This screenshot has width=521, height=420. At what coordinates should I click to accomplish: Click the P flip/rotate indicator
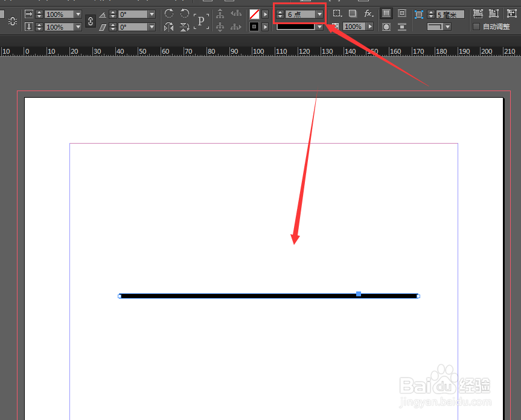[x=201, y=21]
